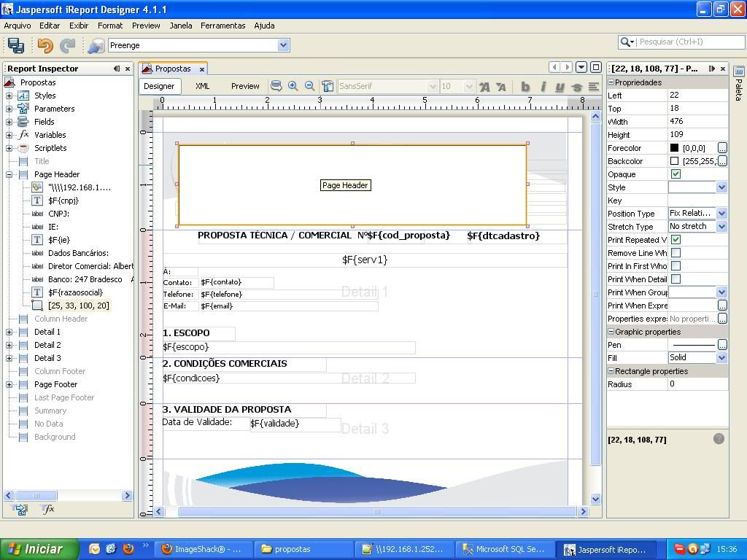Screen dimensions: 747x560
Task: Open the Preenge datasource dropdown
Action: click(283, 45)
